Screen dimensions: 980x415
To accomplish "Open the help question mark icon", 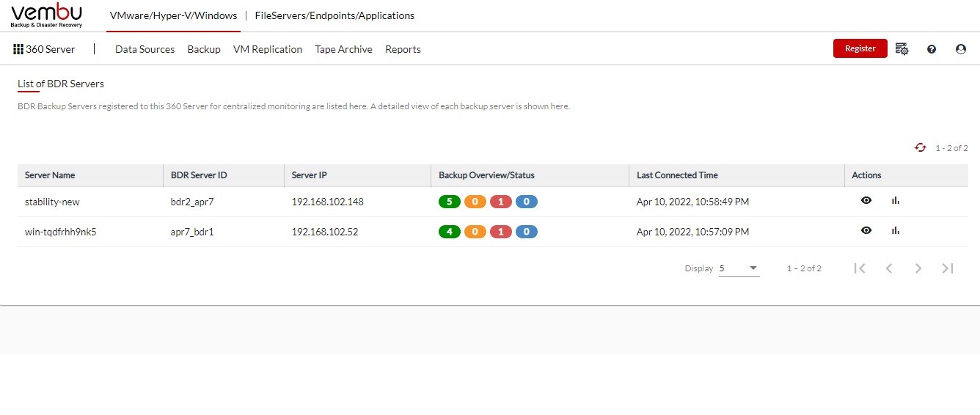I will [x=932, y=49].
